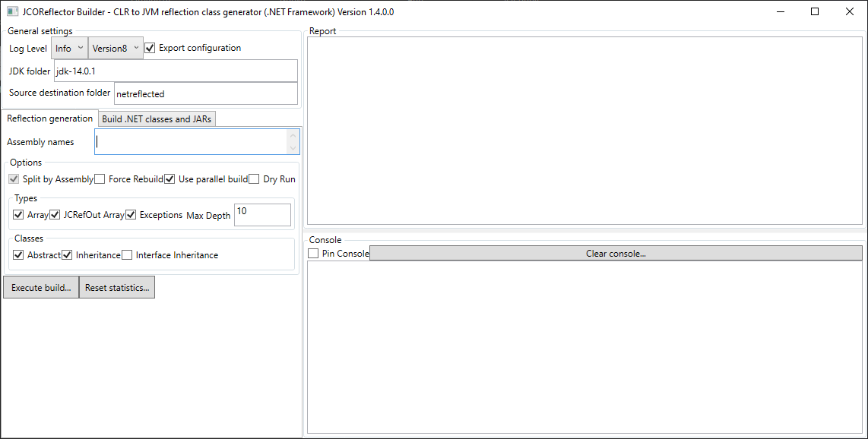Click the 'General settings' group label
868x439 pixels.
coord(40,31)
